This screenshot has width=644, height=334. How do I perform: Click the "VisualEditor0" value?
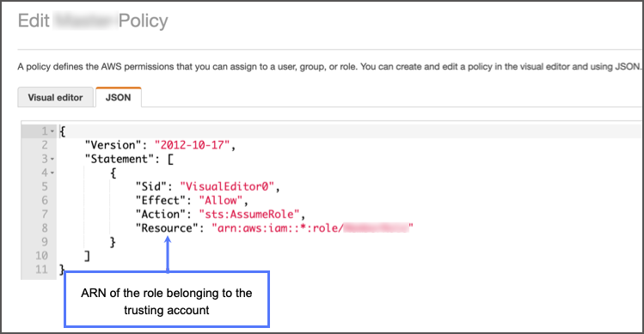227,186
